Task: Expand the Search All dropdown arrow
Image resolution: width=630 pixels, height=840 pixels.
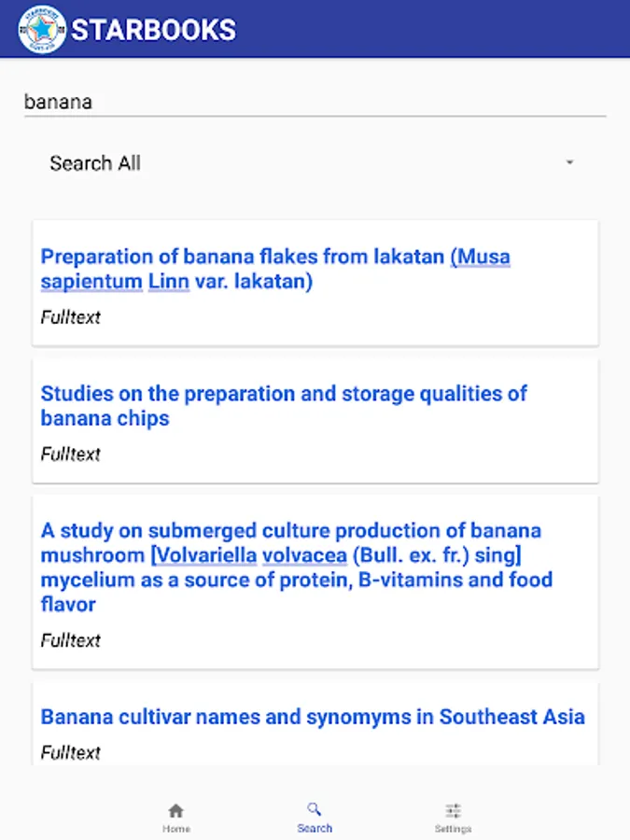Action: pyautogui.click(x=569, y=163)
